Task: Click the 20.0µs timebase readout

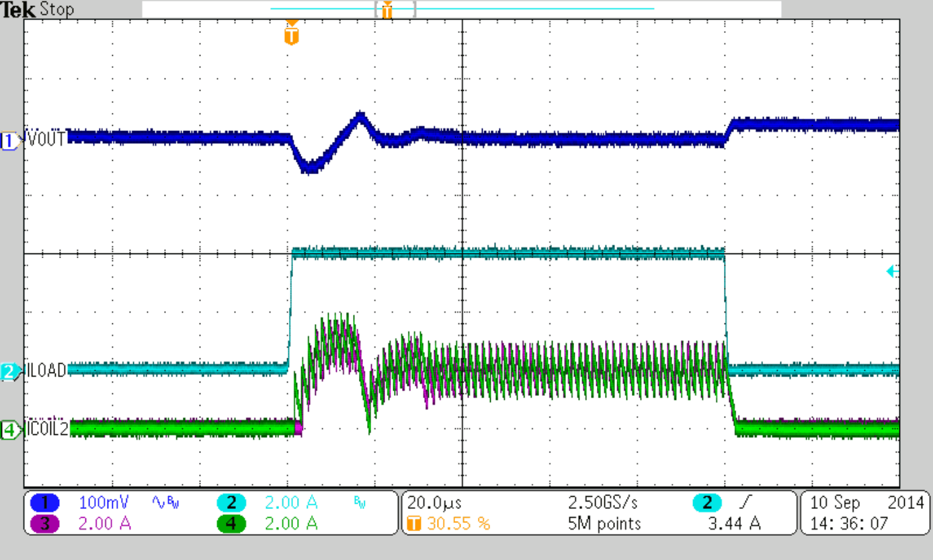Action: pyautogui.click(x=434, y=502)
